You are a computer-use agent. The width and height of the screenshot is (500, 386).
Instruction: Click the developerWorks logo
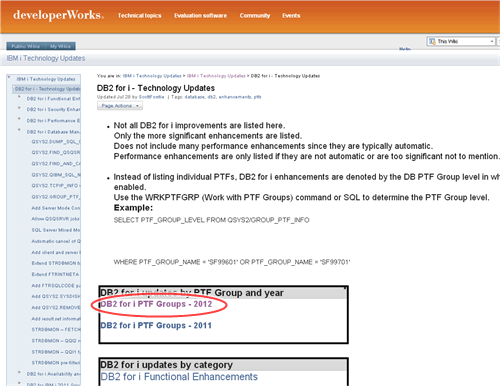[58, 15]
